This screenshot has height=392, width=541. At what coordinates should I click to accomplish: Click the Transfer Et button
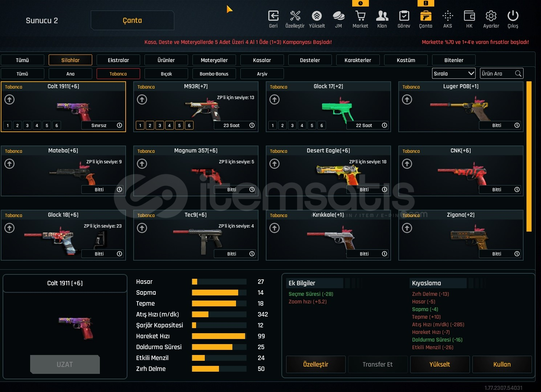378,364
